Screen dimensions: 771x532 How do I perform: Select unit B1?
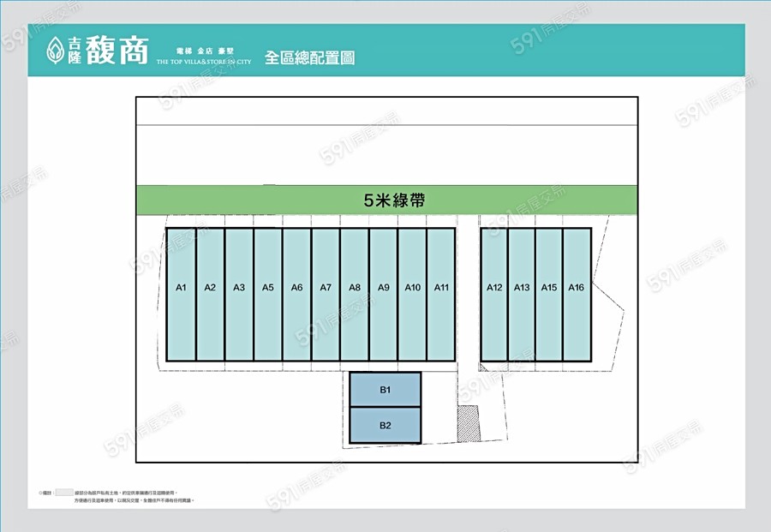385,390
